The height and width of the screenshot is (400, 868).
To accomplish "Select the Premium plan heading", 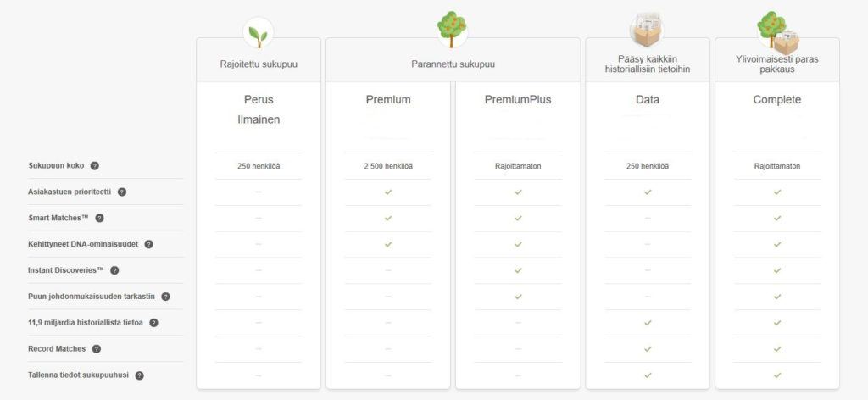I will [x=388, y=100].
